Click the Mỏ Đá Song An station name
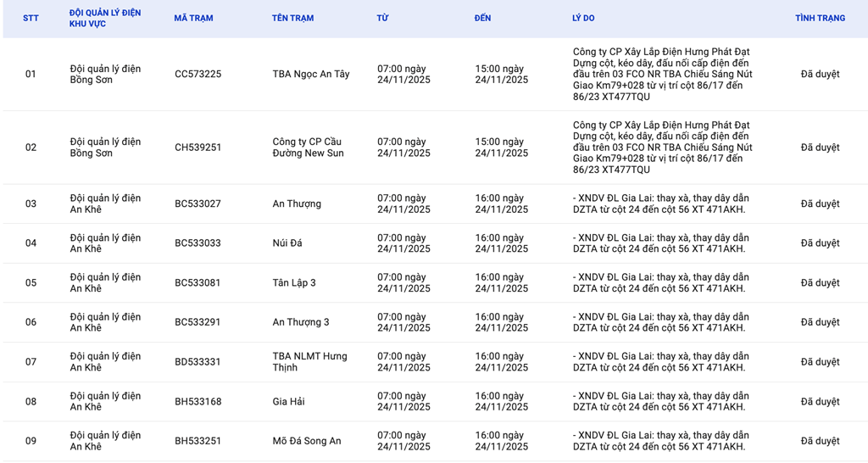The height and width of the screenshot is (463, 868). click(307, 441)
